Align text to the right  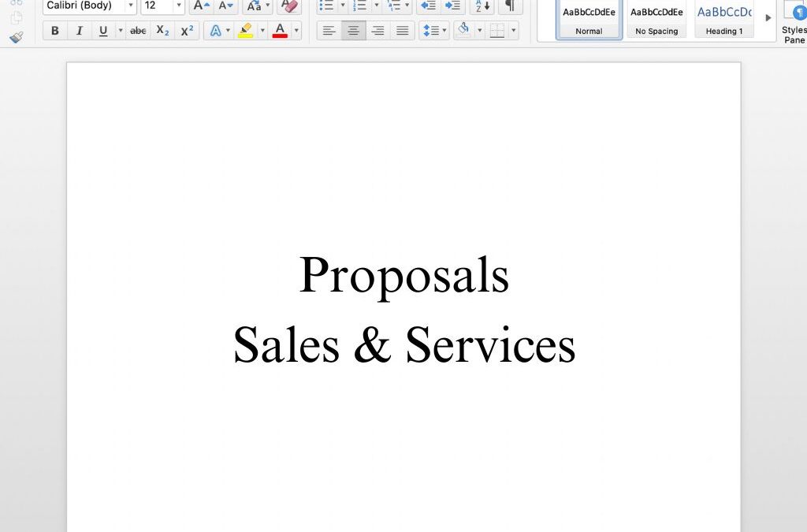click(x=377, y=31)
